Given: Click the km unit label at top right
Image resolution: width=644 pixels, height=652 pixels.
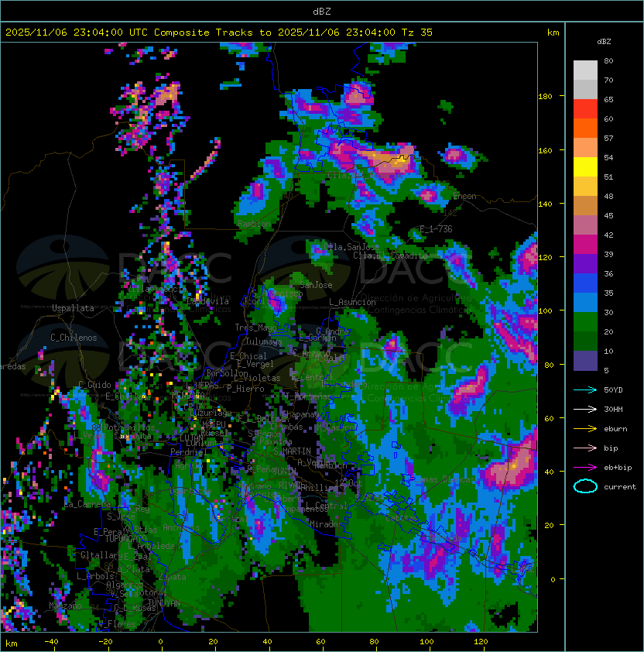Looking at the screenshot, I should [553, 33].
